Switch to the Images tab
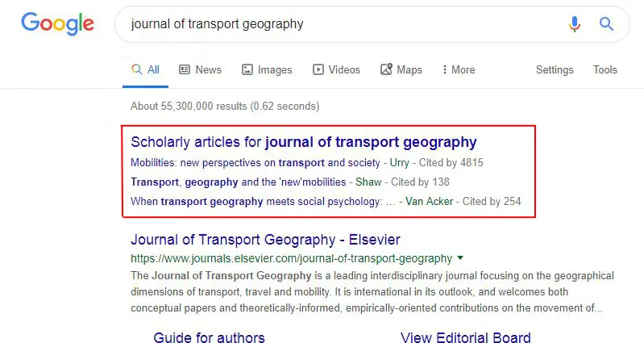The height and width of the screenshot is (343, 644). [x=267, y=70]
